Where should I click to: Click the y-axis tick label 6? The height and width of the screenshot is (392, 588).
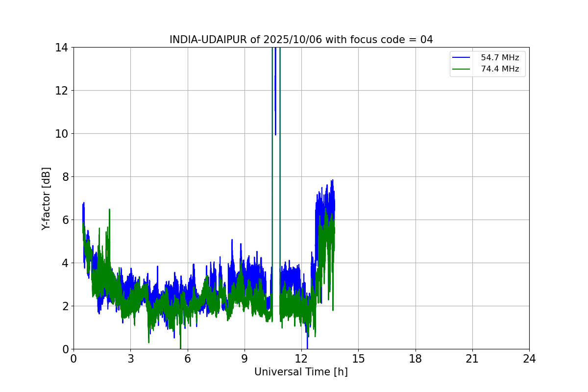point(64,220)
